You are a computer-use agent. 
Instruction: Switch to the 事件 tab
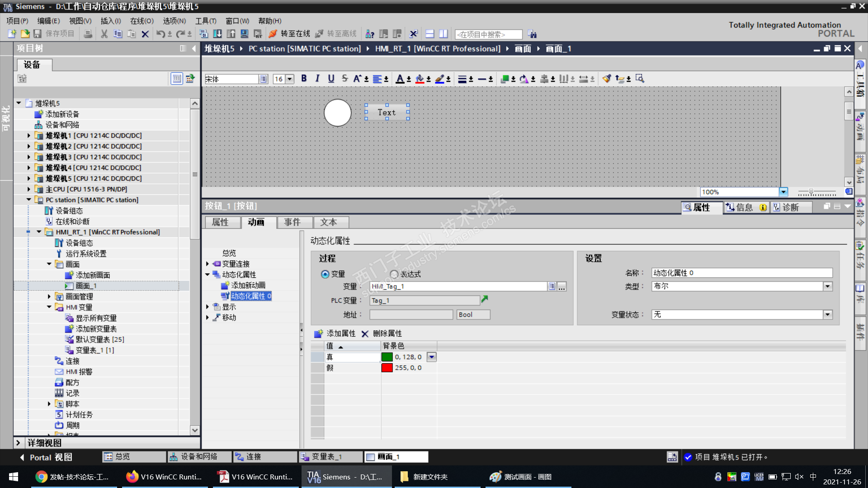pos(292,222)
